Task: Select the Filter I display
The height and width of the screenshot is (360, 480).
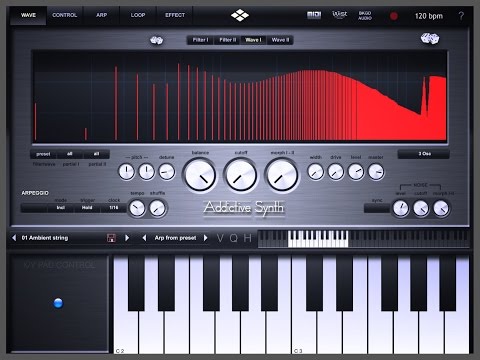Action: pos(200,40)
